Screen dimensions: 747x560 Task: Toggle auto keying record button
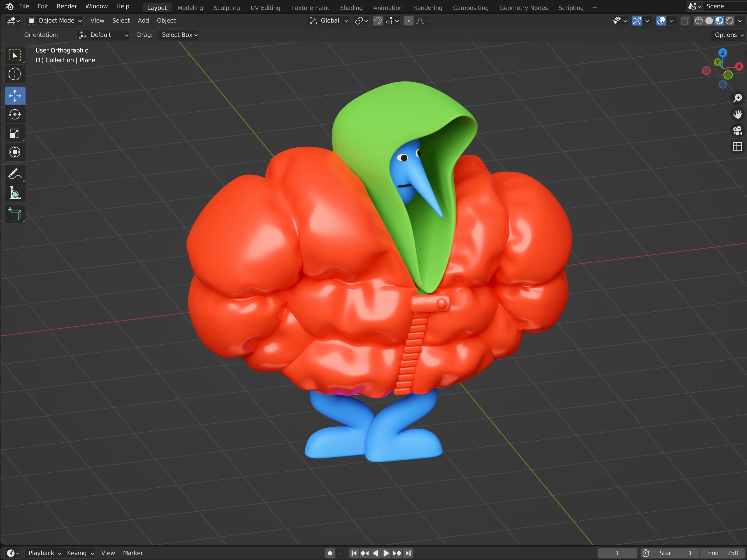point(330,553)
